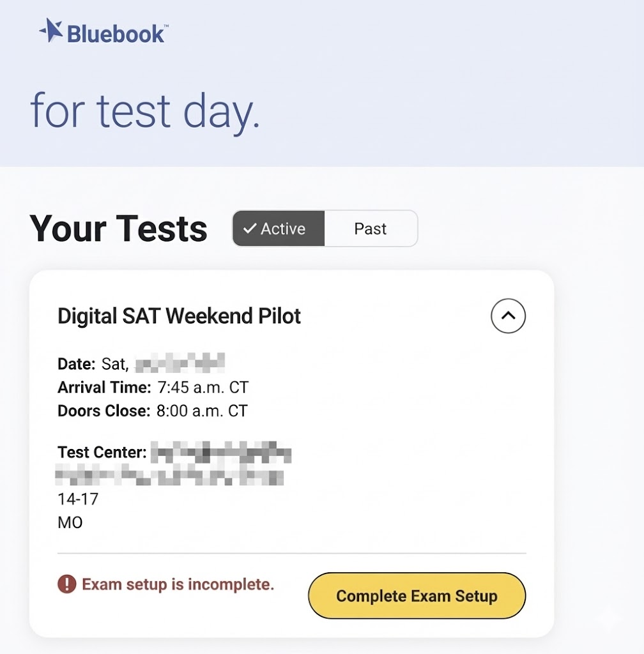Viewport: 644px width, 654px height.
Task: Click the Bluebook wordmark text
Action: pyautogui.click(x=117, y=33)
